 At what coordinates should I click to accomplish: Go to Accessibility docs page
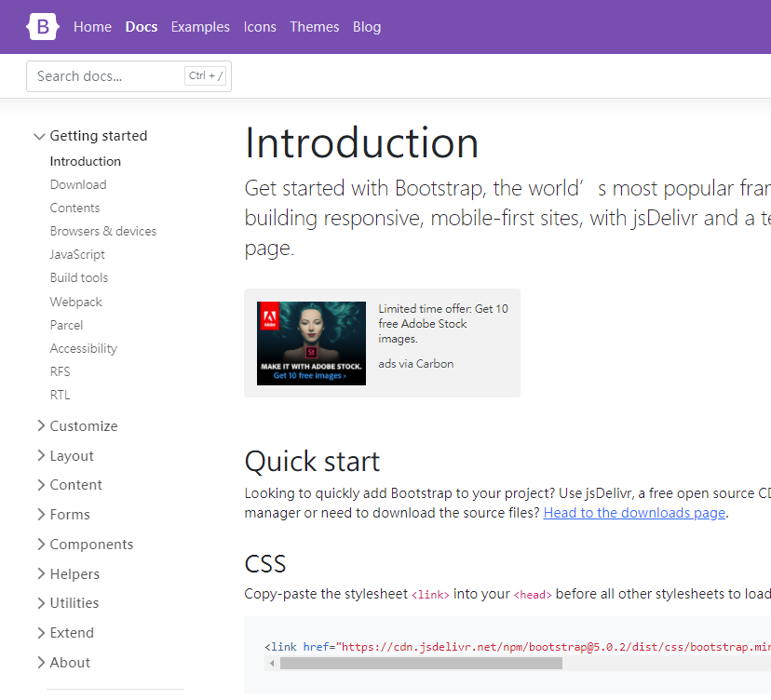[84, 348]
